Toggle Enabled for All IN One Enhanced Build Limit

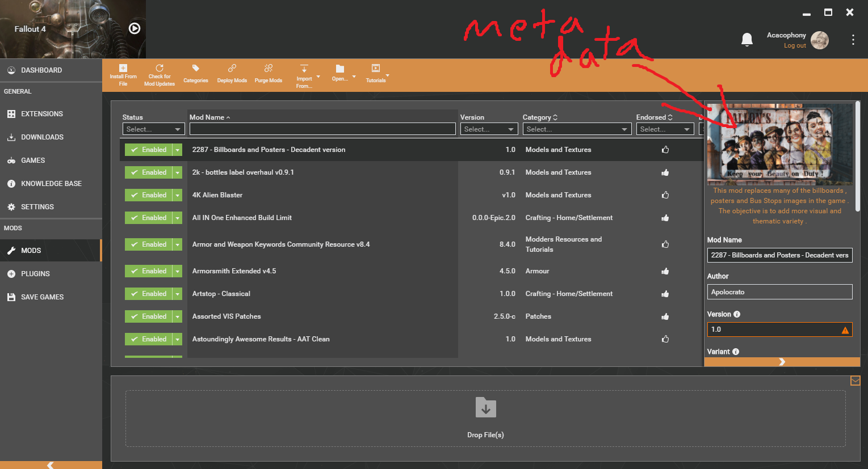click(149, 218)
